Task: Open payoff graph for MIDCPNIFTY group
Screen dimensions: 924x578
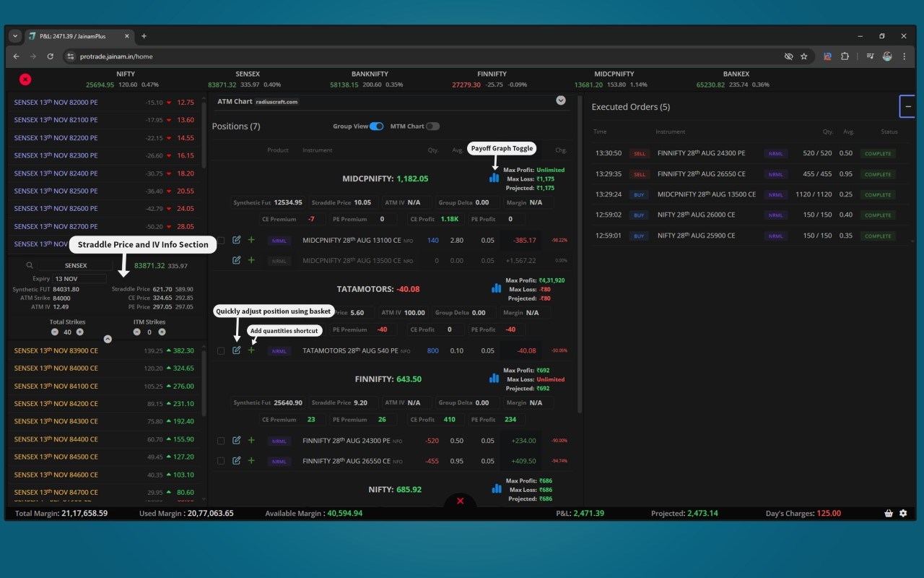Action: click(494, 177)
